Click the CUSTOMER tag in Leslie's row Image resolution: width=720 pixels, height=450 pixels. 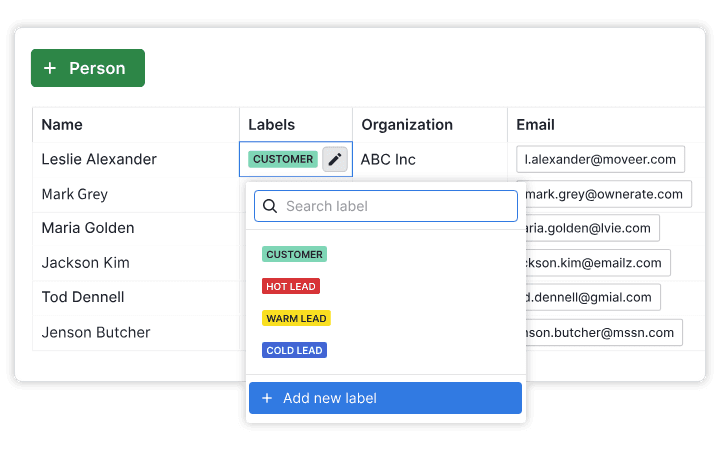tap(283, 159)
